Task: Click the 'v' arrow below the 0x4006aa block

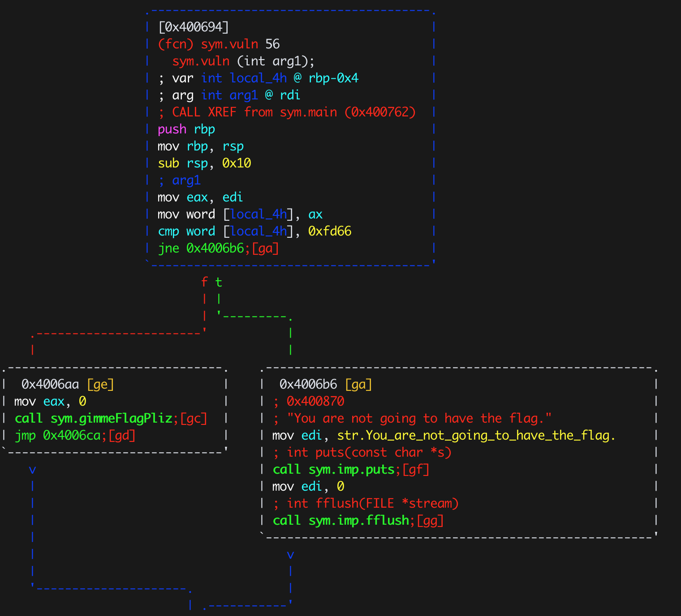Action: 32,470
